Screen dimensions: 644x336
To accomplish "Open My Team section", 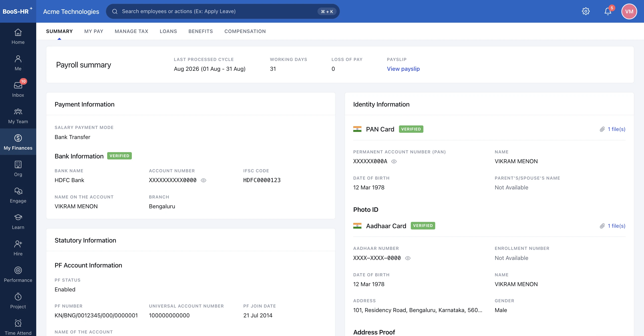I will (x=18, y=116).
